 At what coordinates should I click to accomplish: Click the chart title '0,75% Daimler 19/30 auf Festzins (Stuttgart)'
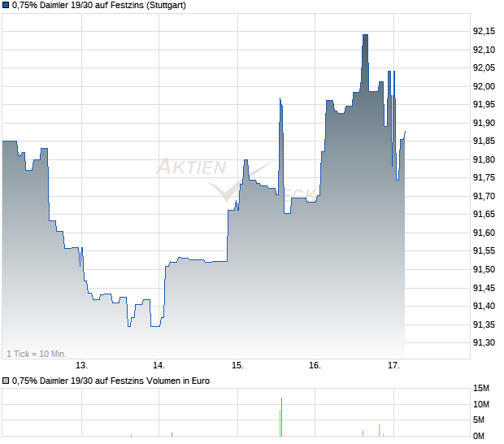(99, 6)
